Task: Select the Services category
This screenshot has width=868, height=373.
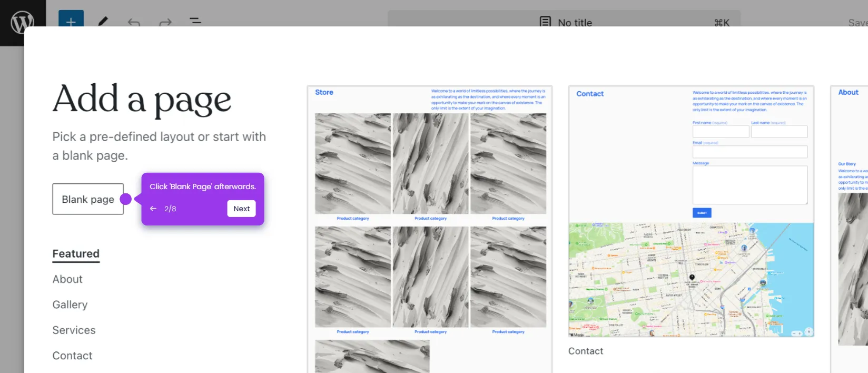Action: 74,330
